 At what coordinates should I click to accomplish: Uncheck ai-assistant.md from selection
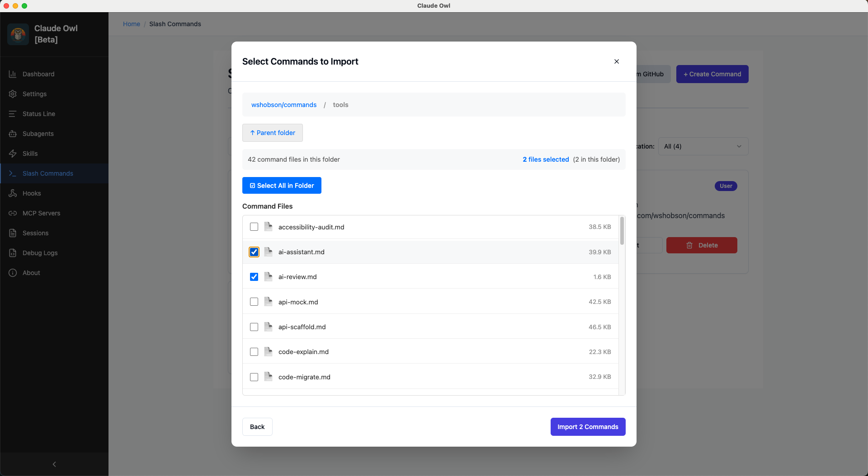254,252
